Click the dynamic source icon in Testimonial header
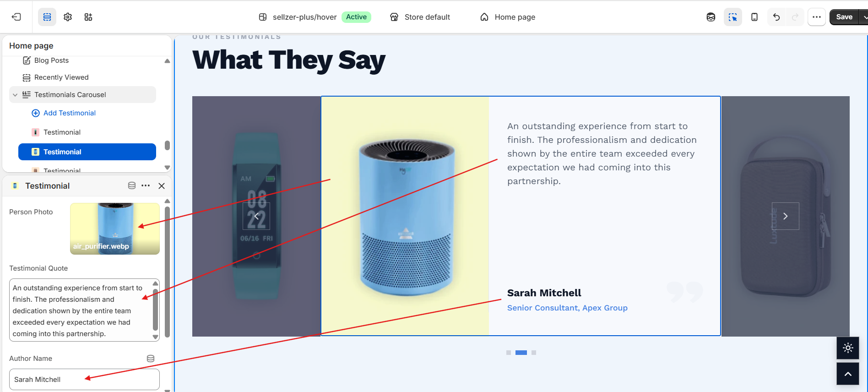Viewport: 868px width, 392px height. coord(132,185)
